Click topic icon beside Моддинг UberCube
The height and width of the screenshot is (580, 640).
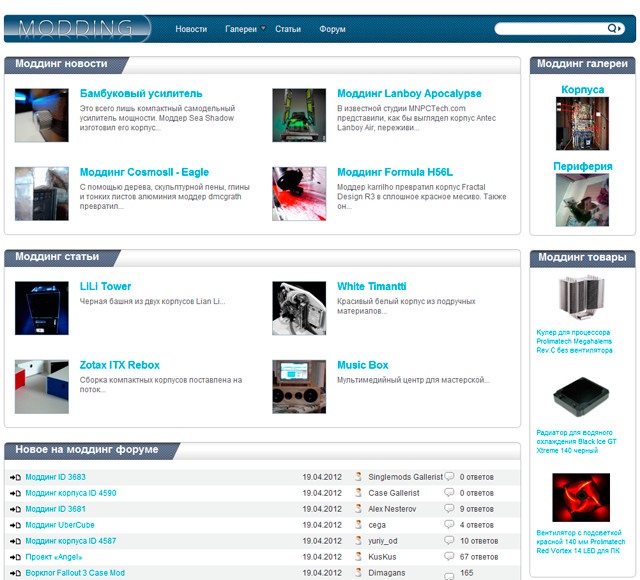point(16,525)
